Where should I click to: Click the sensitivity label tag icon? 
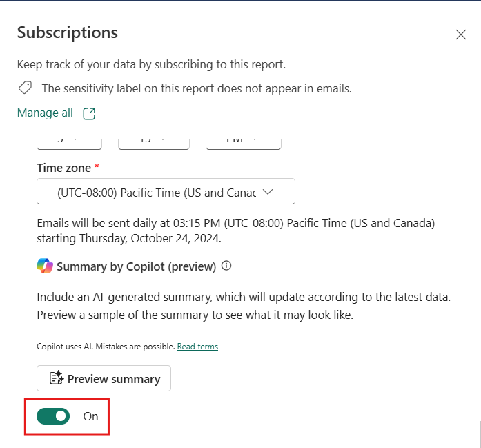[25, 88]
